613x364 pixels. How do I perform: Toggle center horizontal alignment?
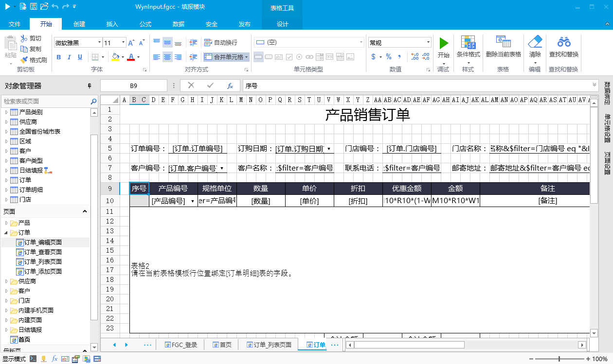click(x=167, y=57)
